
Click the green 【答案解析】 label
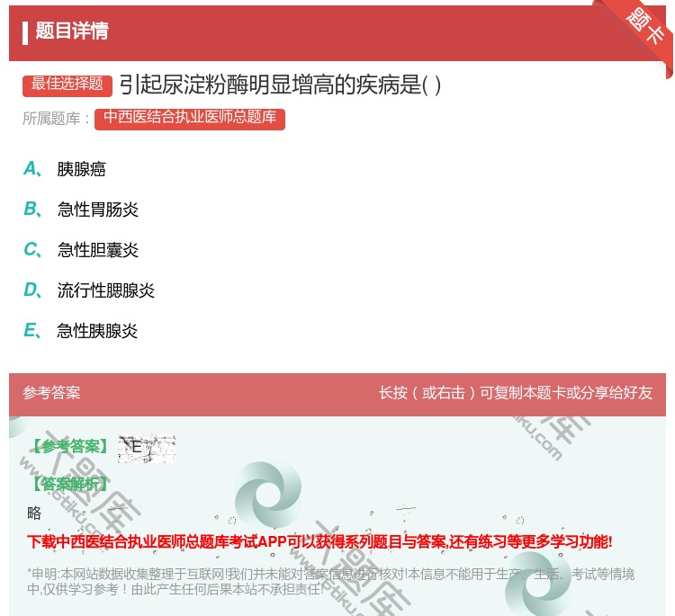(x=68, y=484)
